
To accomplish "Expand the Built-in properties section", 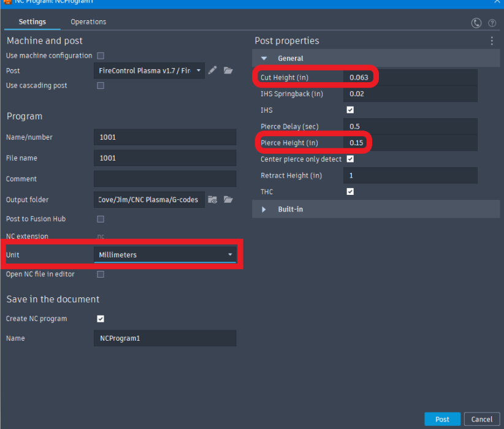I will tap(264, 210).
